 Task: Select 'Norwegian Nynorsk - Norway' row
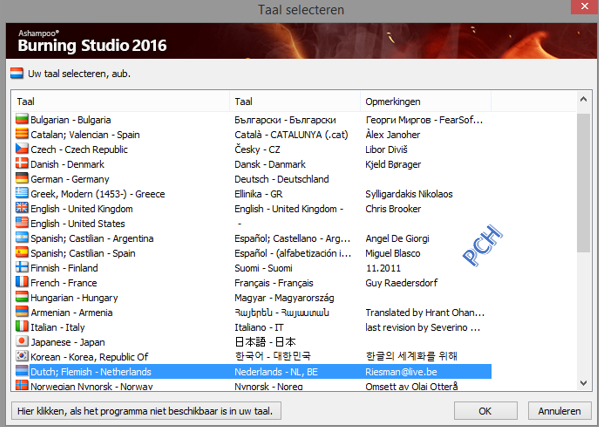point(92,386)
